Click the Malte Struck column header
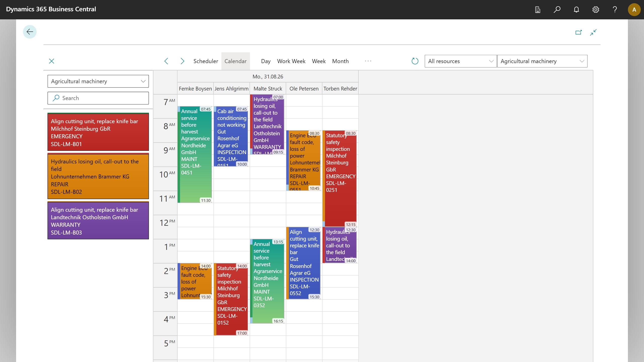The width and height of the screenshot is (644, 362). coord(268,89)
